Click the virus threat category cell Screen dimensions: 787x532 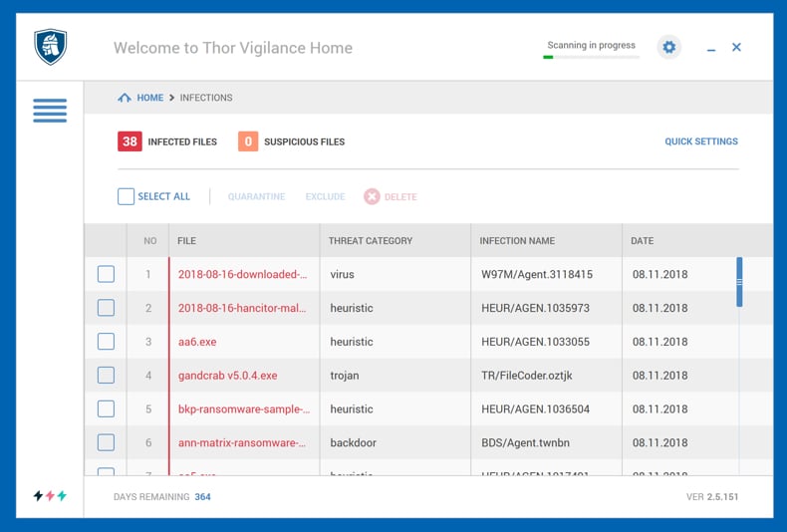[x=343, y=275]
